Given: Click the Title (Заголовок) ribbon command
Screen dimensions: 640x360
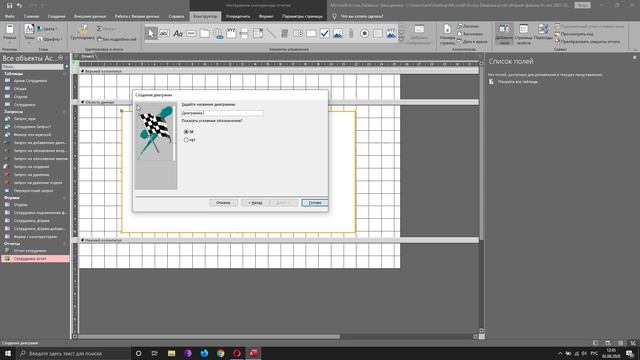Looking at the screenshot, I should (x=470, y=34).
